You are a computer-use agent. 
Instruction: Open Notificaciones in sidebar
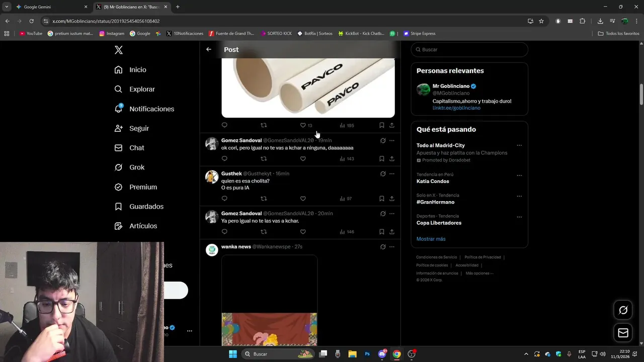point(144,109)
